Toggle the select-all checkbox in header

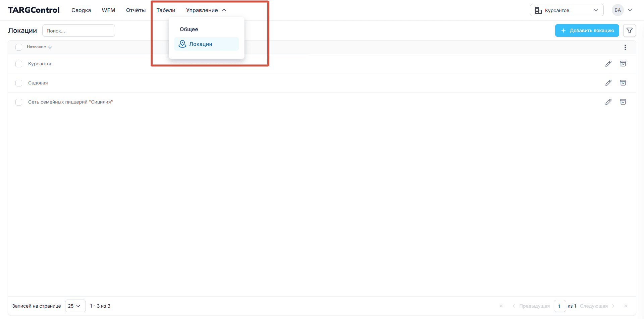(19, 47)
